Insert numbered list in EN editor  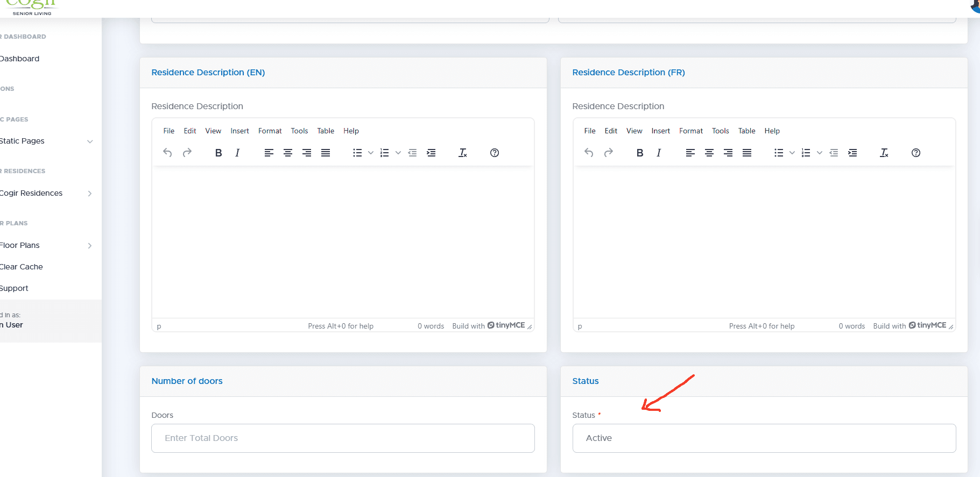(385, 153)
